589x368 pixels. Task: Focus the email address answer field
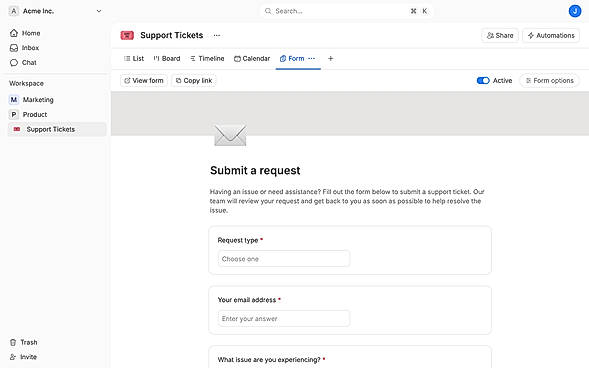(x=284, y=318)
